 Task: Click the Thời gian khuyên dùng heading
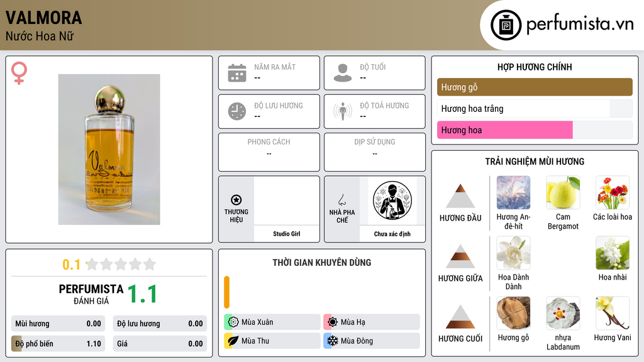[x=322, y=263]
